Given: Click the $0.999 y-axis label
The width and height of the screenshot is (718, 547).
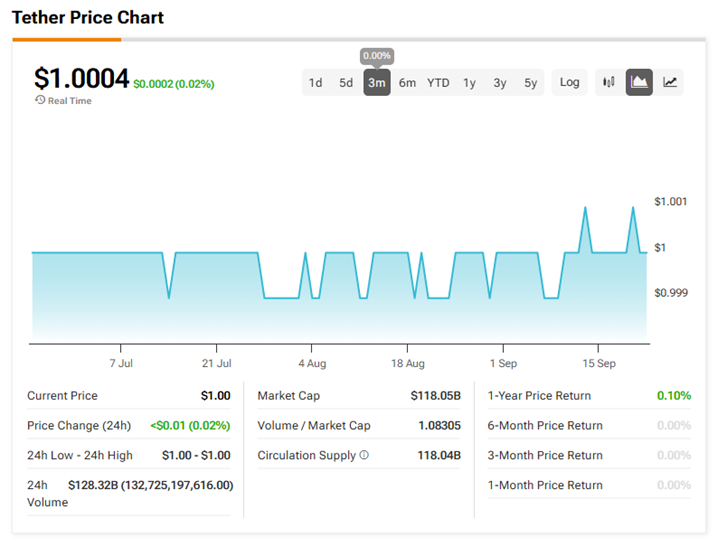Looking at the screenshot, I should (671, 293).
